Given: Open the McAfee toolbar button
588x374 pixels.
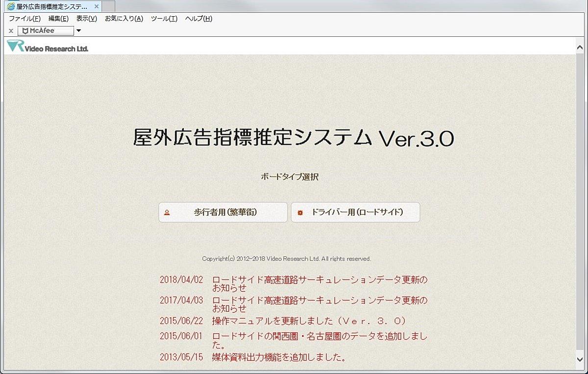Looking at the screenshot, I should pos(46,31).
